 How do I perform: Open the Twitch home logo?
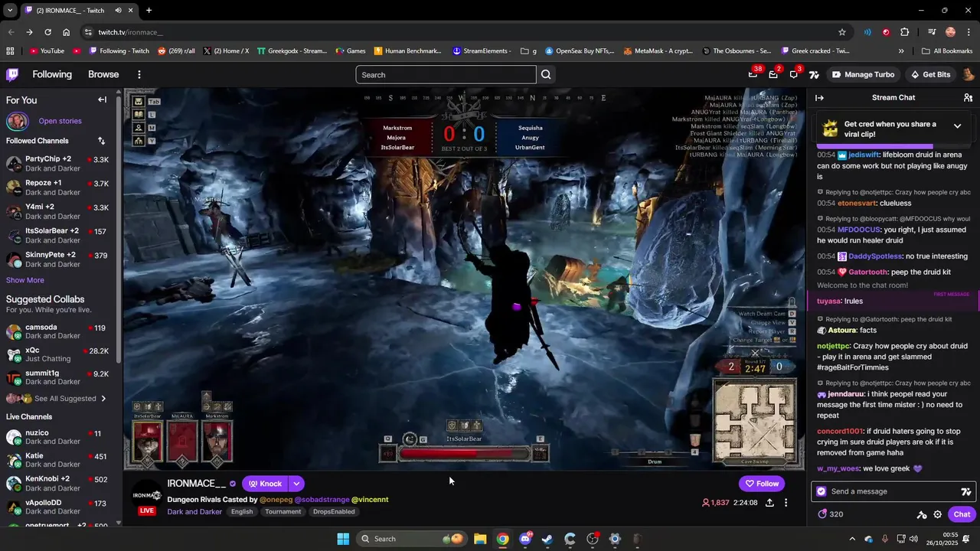click(x=12, y=74)
